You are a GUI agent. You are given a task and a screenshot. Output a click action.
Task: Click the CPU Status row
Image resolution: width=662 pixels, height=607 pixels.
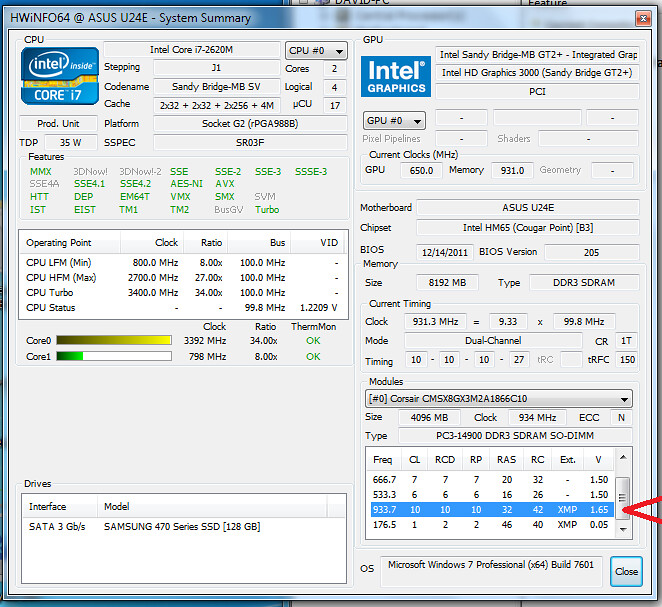click(x=182, y=308)
